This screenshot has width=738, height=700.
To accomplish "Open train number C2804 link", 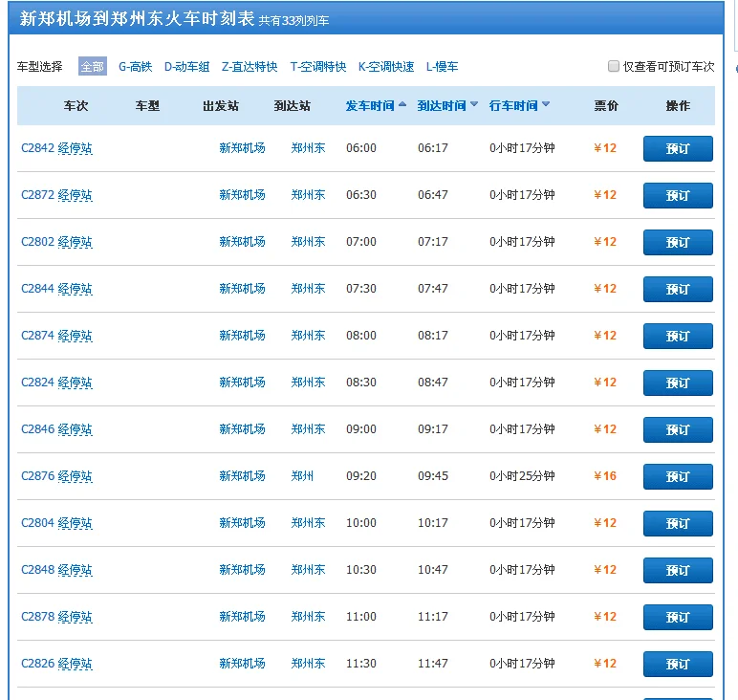I will point(37,523).
